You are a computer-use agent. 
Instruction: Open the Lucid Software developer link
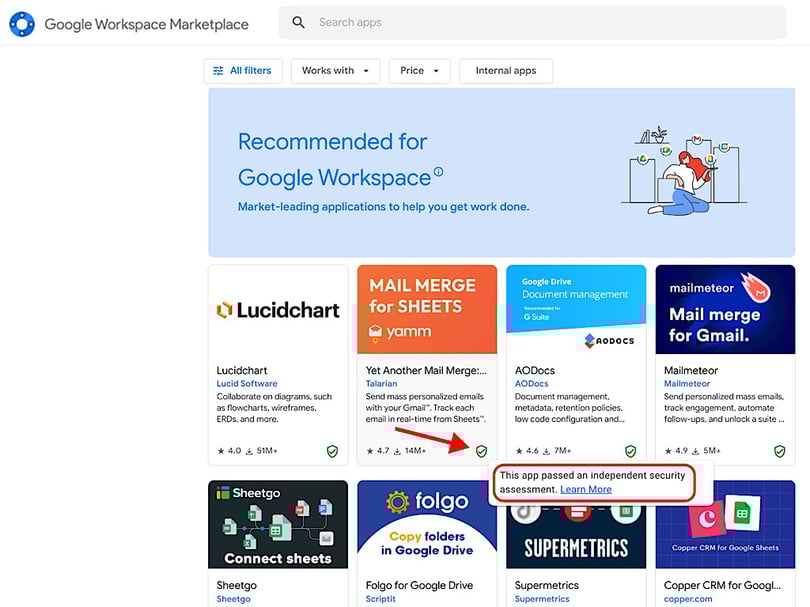pyautogui.click(x=246, y=383)
